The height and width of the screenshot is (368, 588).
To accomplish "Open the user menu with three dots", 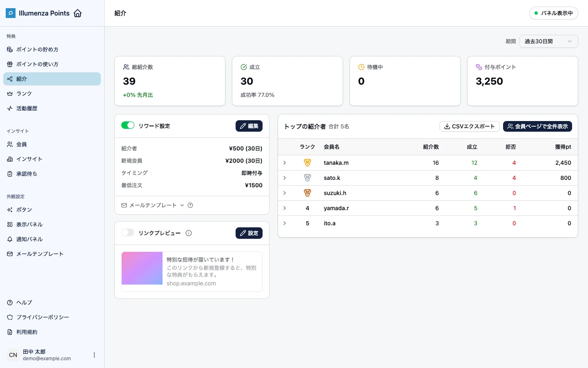I will coord(94,355).
